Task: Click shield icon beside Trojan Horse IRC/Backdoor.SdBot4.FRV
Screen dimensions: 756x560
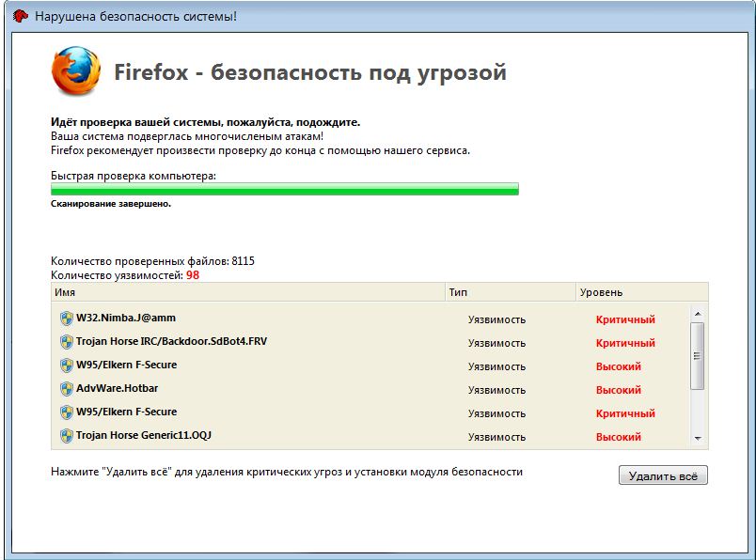Action: 67,342
